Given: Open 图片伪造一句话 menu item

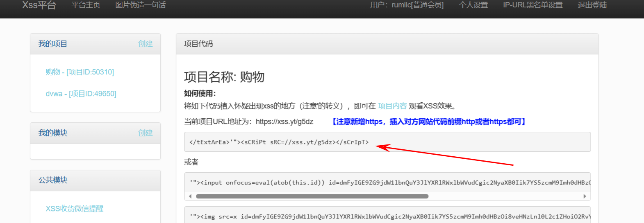Looking at the screenshot, I should pyautogui.click(x=140, y=5).
